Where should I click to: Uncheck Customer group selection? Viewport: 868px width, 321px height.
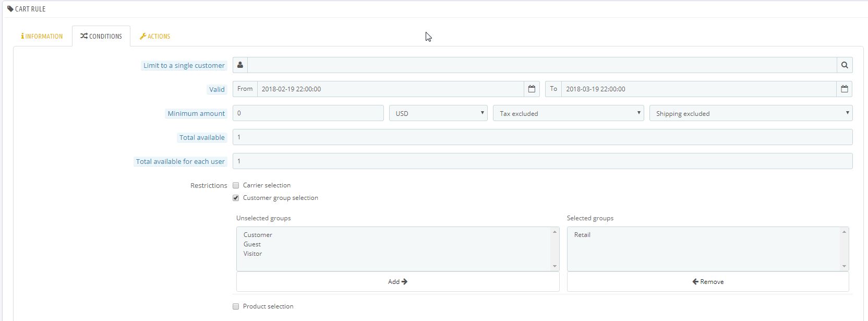click(x=236, y=198)
